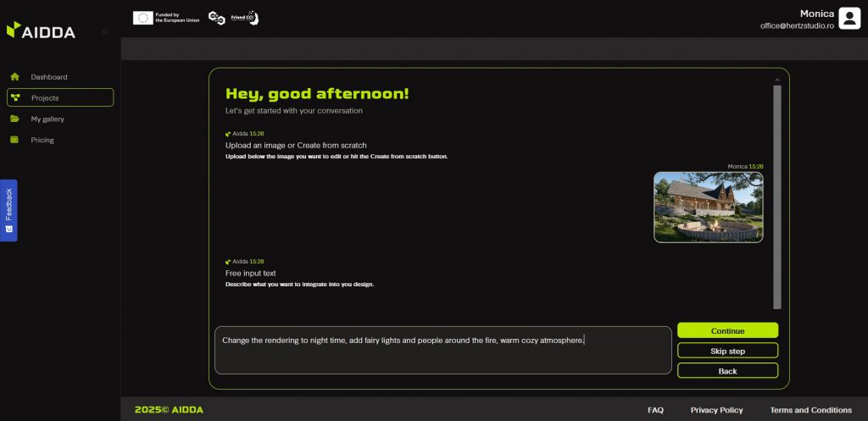Click the Dashboard home icon

(14, 77)
